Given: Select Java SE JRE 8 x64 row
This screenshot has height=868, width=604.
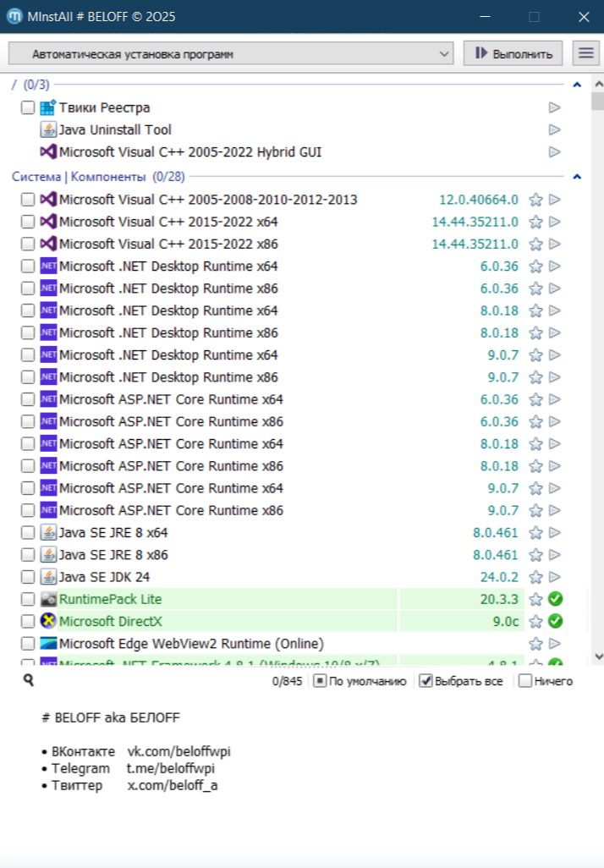Looking at the screenshot, I should click(x=113, y=532).
